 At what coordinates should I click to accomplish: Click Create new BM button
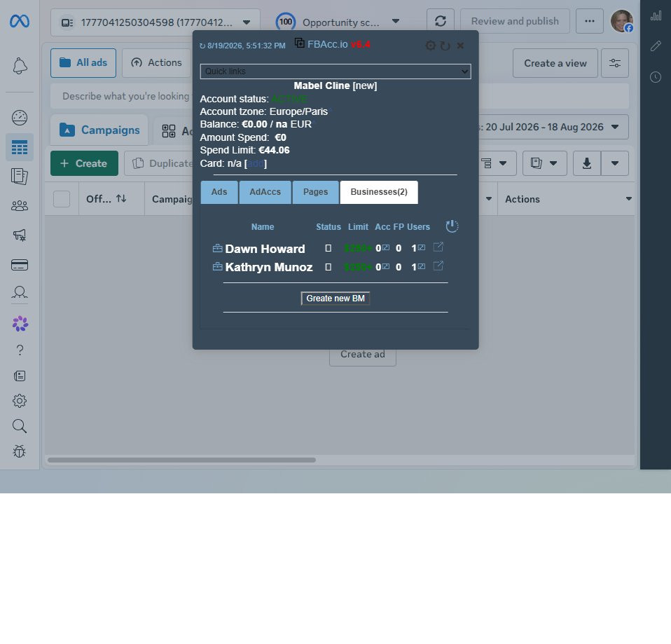pyautogui.click(x=335, y=299)
